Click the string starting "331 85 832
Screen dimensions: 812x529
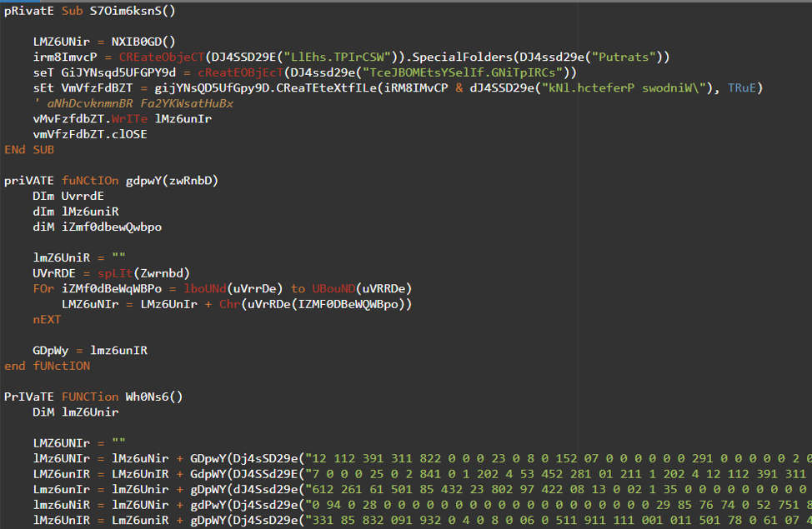tap(559, 520)
